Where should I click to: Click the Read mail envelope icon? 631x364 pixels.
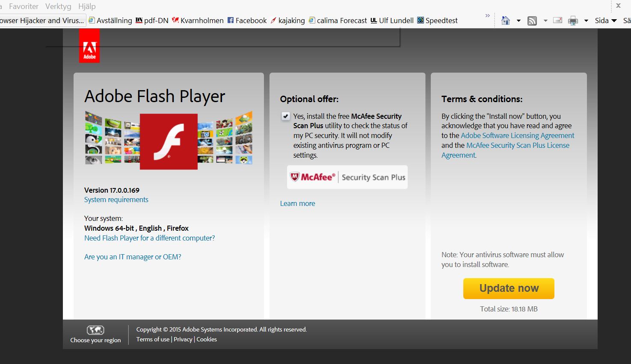pyautogui.click(x=557, y=20)
